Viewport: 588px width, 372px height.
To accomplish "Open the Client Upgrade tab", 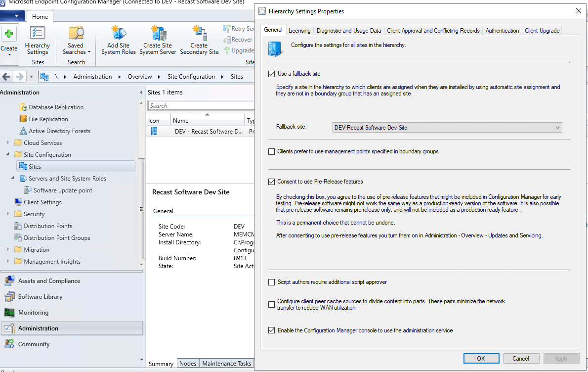I will point(542,31).
